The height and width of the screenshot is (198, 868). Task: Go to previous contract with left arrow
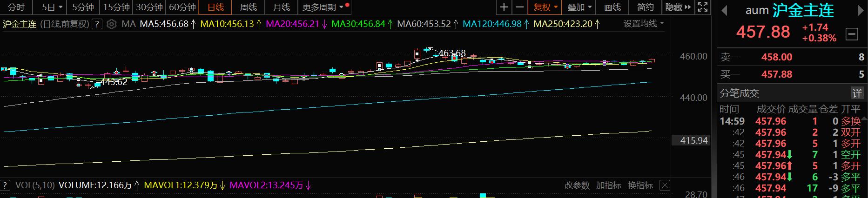[x=724, y=11]
